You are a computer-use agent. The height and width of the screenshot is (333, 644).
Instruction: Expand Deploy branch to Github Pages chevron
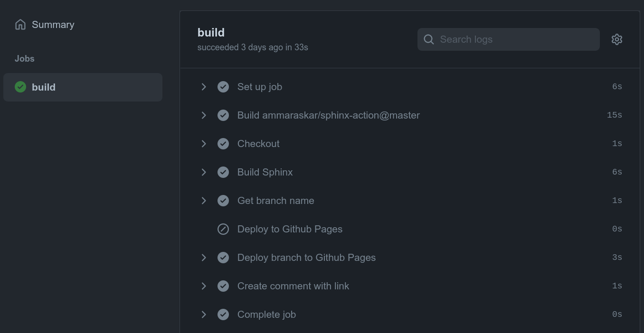tap(204, 258)
